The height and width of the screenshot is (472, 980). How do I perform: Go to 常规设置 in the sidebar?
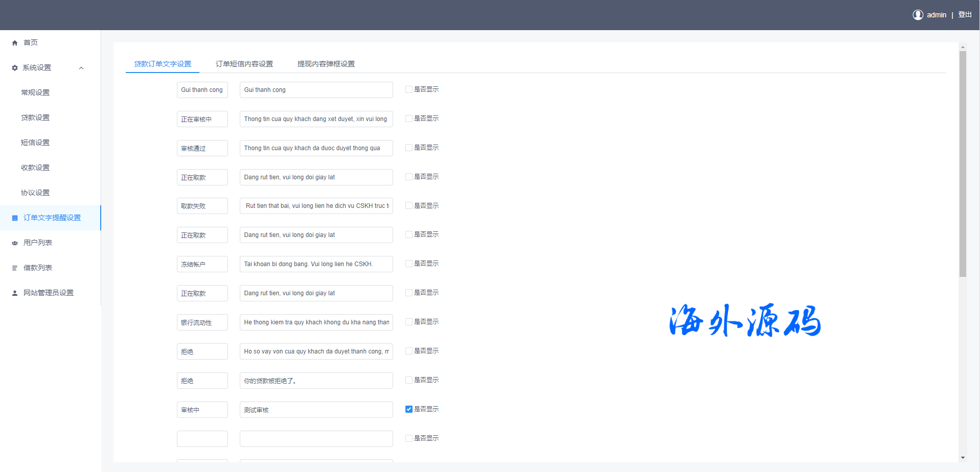[x=35, y=92]
